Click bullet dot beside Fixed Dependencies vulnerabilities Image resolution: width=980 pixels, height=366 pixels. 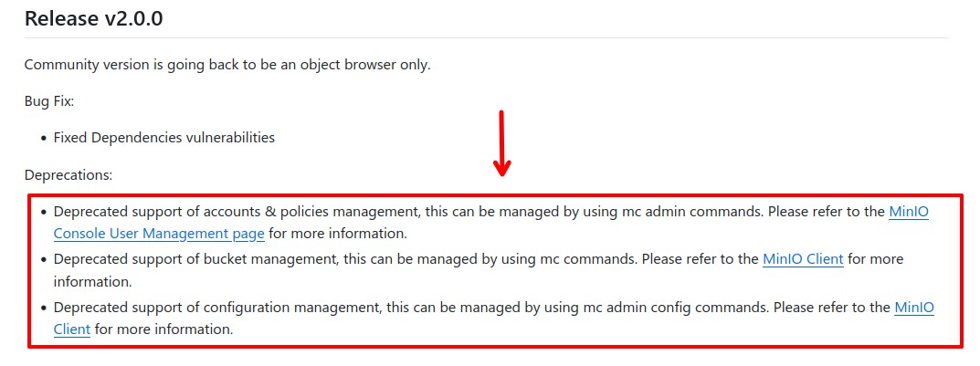pyautogui.click(x=44, y=138)
